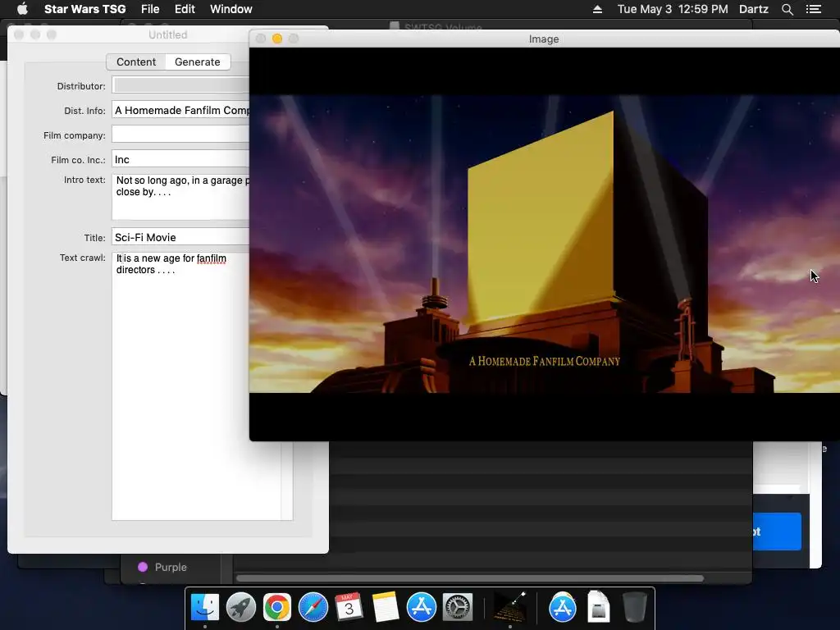Click the Untitled window title bar
Viewport: 840px width, 630px height.
(x=167, y=34)
